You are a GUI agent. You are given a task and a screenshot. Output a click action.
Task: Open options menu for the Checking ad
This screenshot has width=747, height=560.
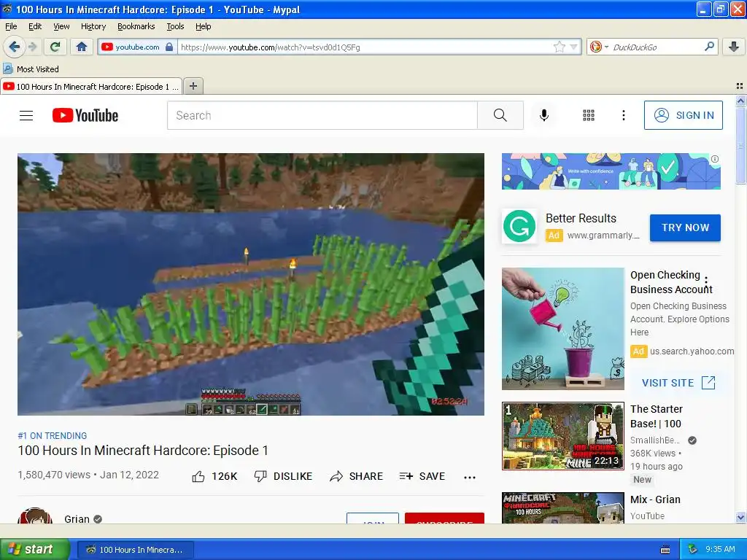tap(706, 281)
